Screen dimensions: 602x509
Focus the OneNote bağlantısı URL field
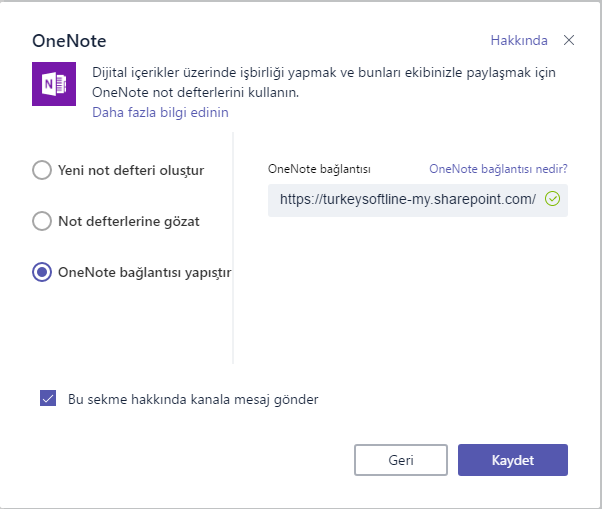[x=418, y=200]
